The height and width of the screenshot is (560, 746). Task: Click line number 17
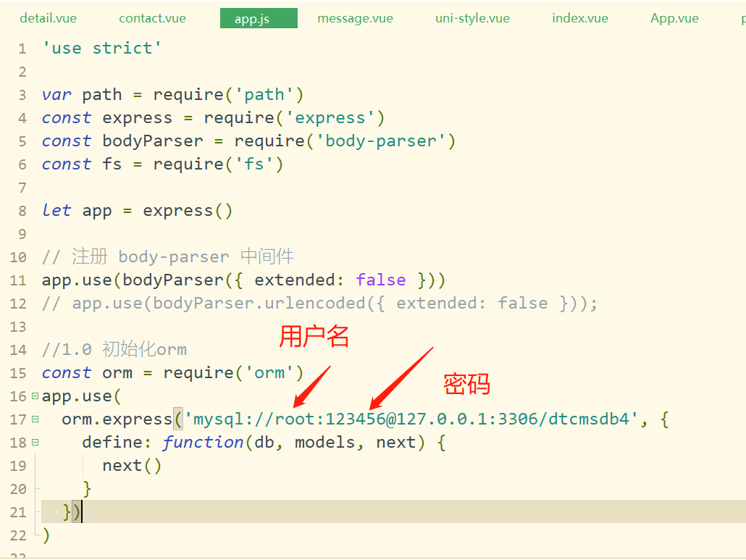click(x=17, y=419)
